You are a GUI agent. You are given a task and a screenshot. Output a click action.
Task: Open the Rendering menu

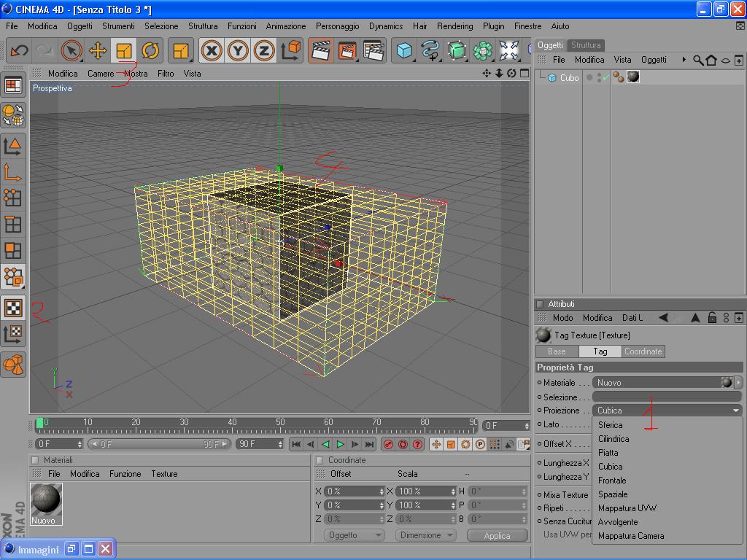click(454, 26)
